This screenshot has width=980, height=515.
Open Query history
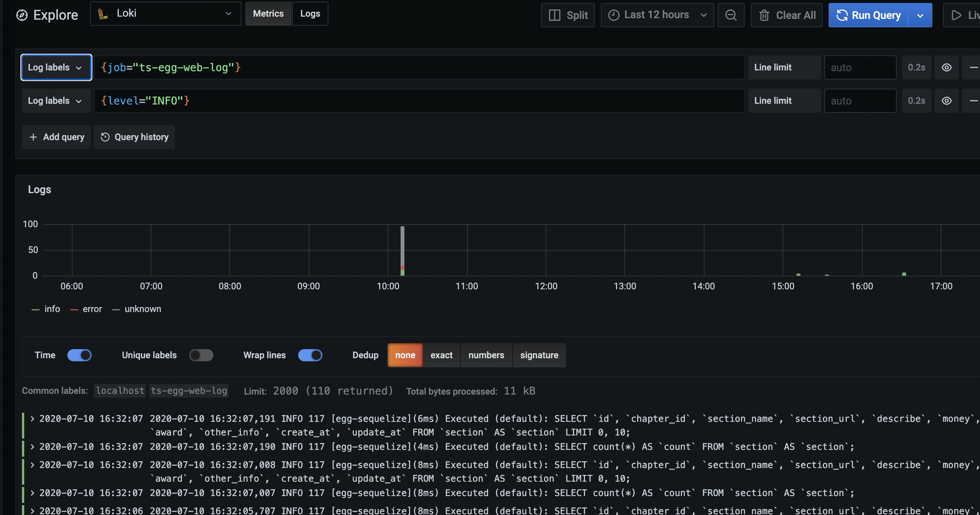(x=134, y=137)
